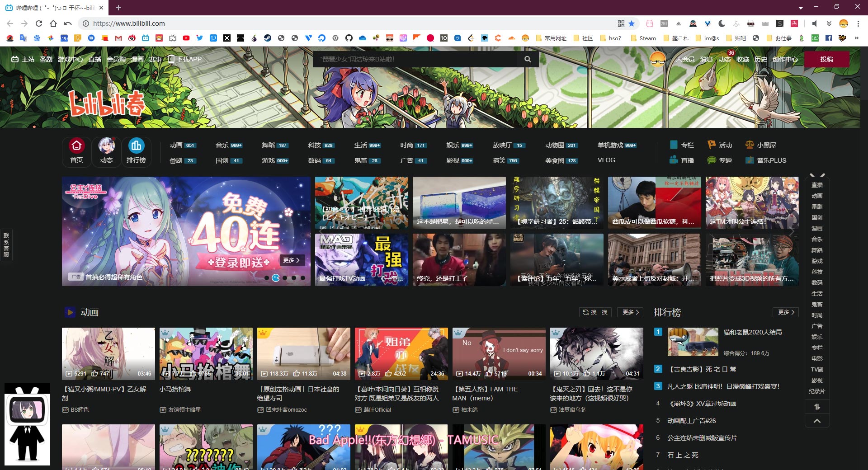
Task: Click back-to-top arrow in right sidebar
Action: point(817,421)
